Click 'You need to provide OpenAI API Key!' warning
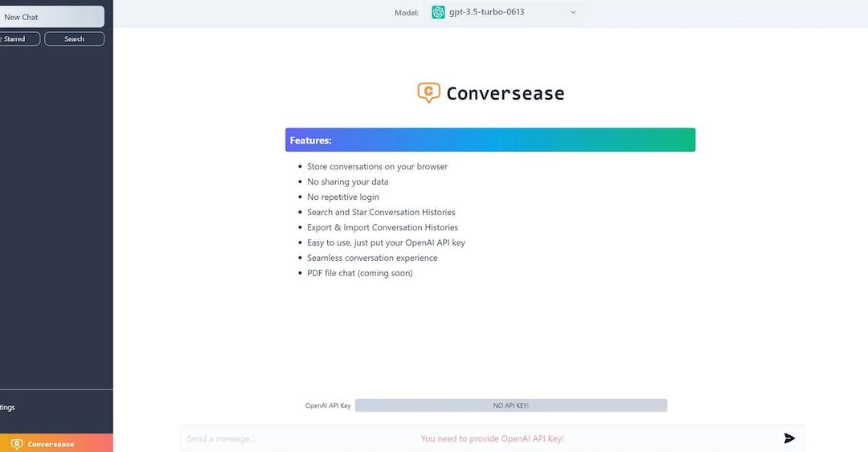868x452 pixels. [492, 438]
